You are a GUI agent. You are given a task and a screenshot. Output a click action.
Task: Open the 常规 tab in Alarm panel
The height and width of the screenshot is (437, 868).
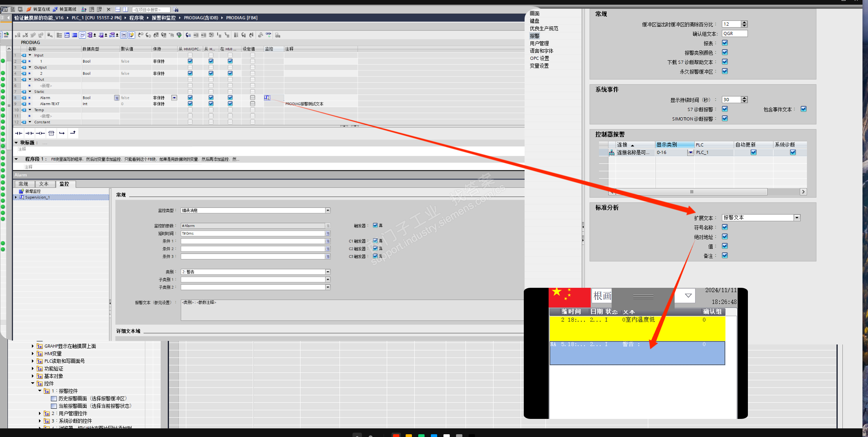[x=23, y=184]
